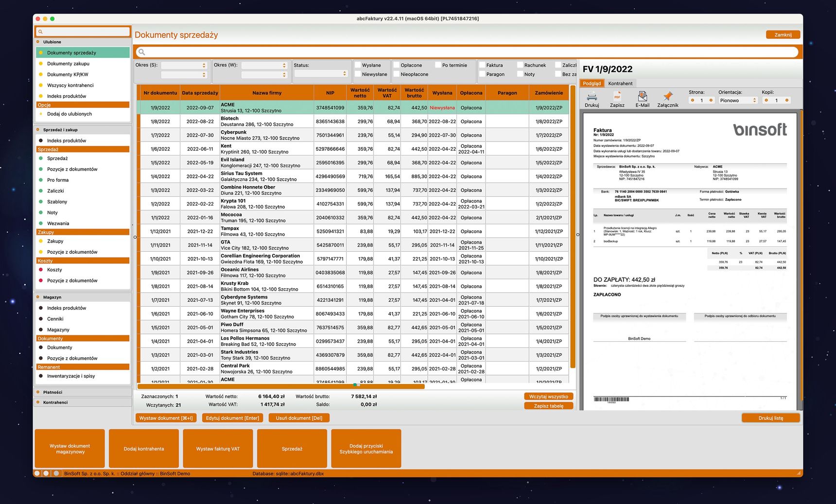Check the Rachunek filter checkbox
The image size is (836, 504).
[x=520, y=65]
